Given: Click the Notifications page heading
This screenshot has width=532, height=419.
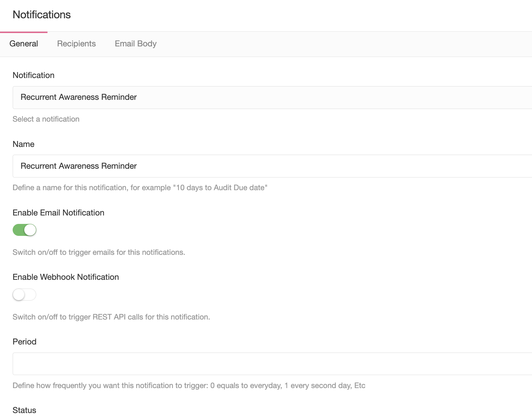Looking at the screenshot, I should 42,15.
